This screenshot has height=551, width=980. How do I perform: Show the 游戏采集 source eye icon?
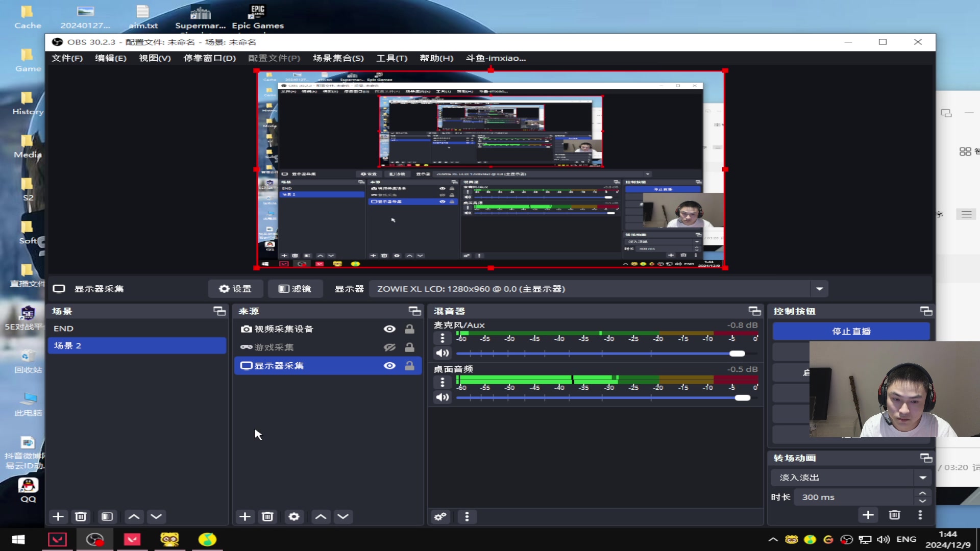(x=389, y=347)
